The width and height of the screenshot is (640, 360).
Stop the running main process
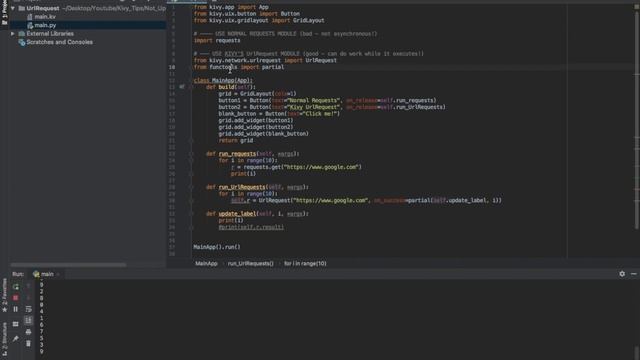[16, 298]
